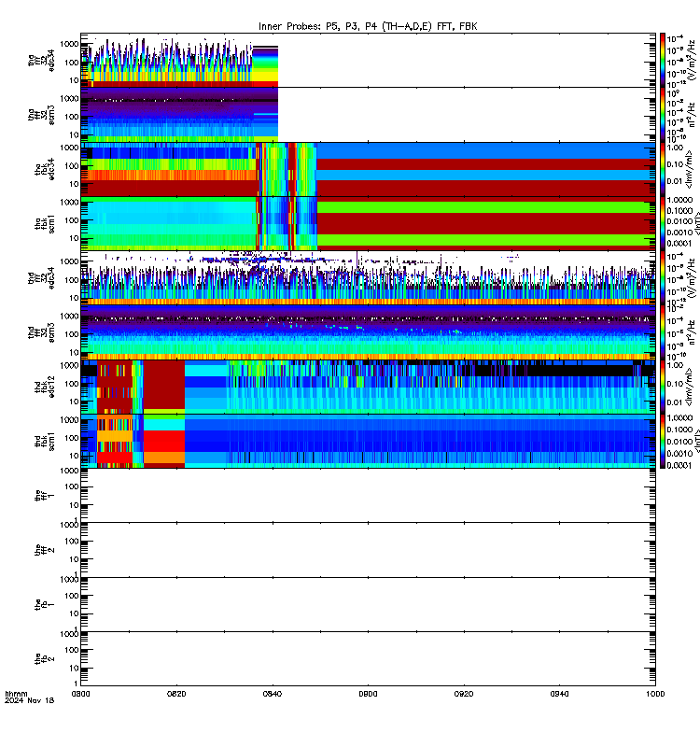This screenshot has height=747, width=700.
Task: Select the "the fff 2" panel label
Action: (45, 550)
